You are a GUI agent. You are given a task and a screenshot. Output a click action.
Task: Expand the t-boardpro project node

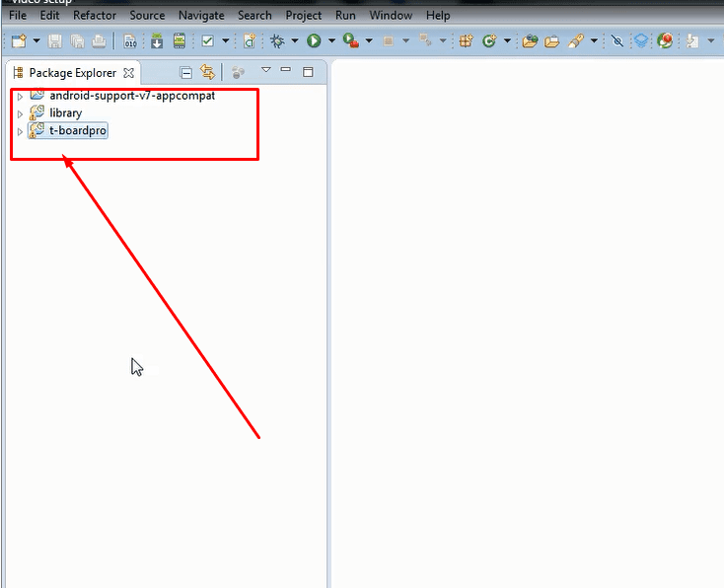point(20,131)
